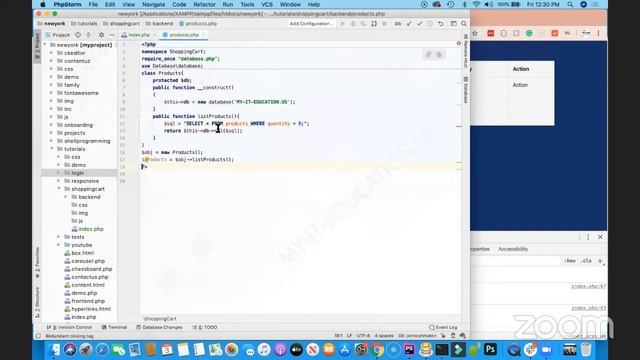Select chessboard.php in project tree
This screenshot has width=640, height=360.
88,269
